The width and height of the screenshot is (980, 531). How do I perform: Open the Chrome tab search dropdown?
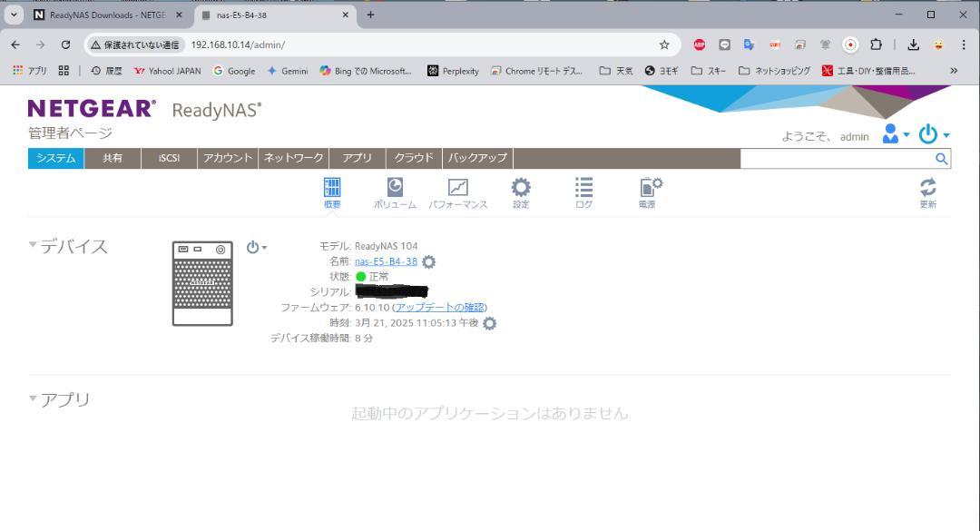(14, 15)
